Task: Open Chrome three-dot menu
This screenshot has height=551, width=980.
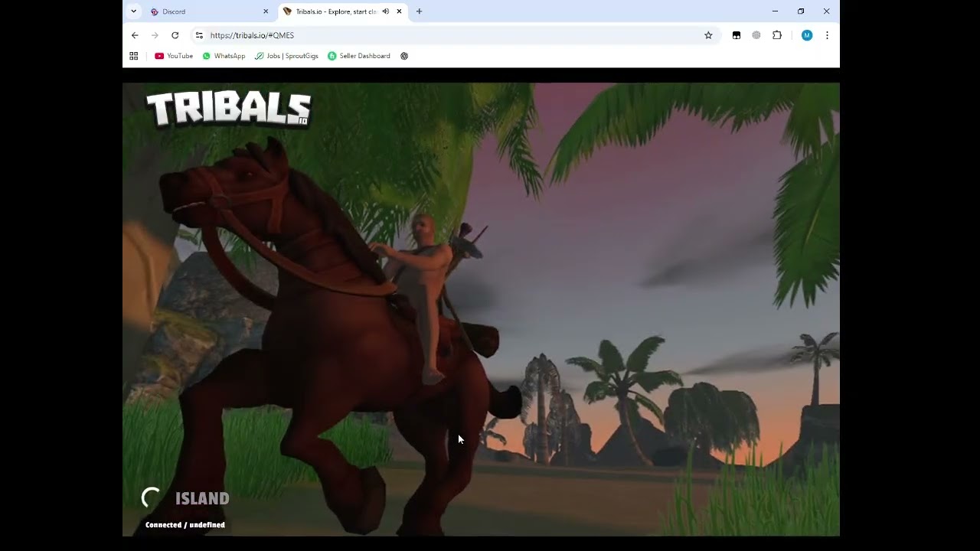Action: click(x=827, y=35)
